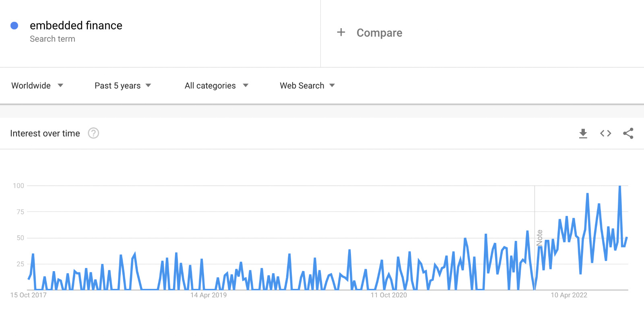Viewport: 644px width, 336px height.
Task: Open the embed code icon
Action: (x=605, y=133)
